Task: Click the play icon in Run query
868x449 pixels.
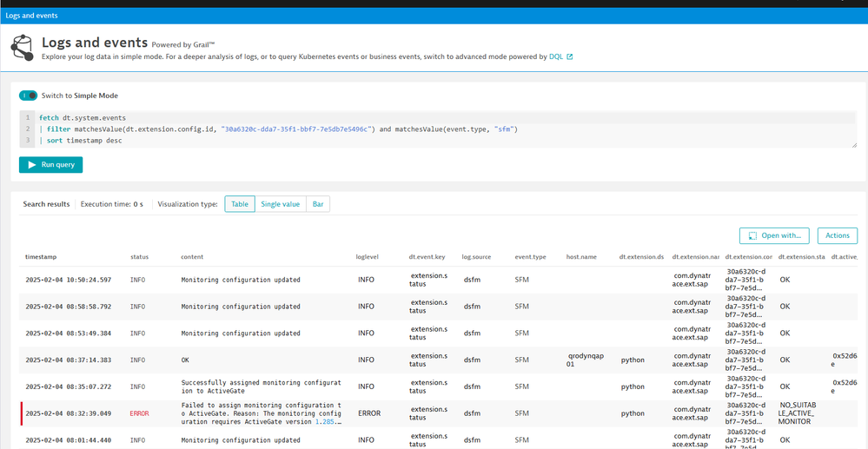Action: [32, 164]
